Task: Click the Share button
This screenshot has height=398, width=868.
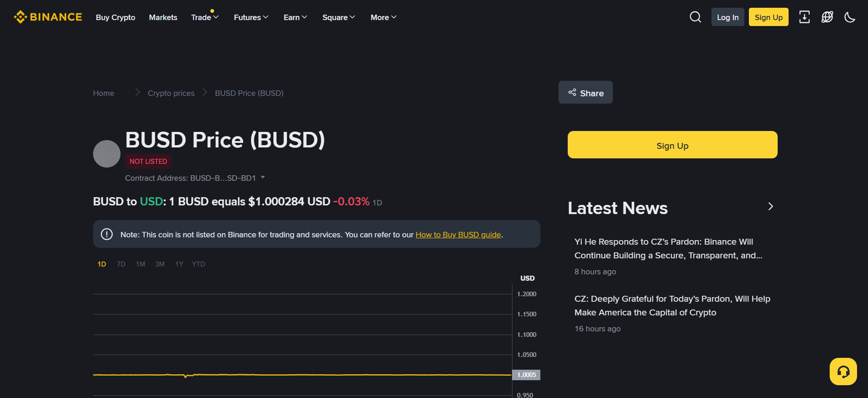Action: point(586,93)
